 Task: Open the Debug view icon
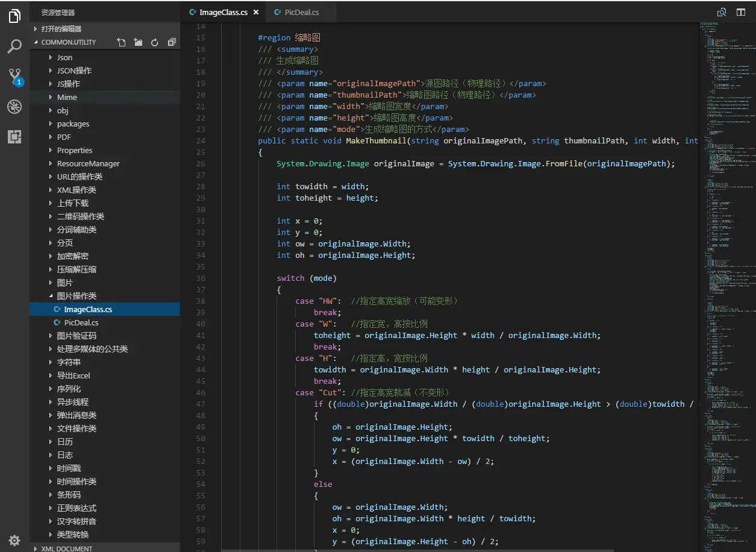tap(14, 107)
